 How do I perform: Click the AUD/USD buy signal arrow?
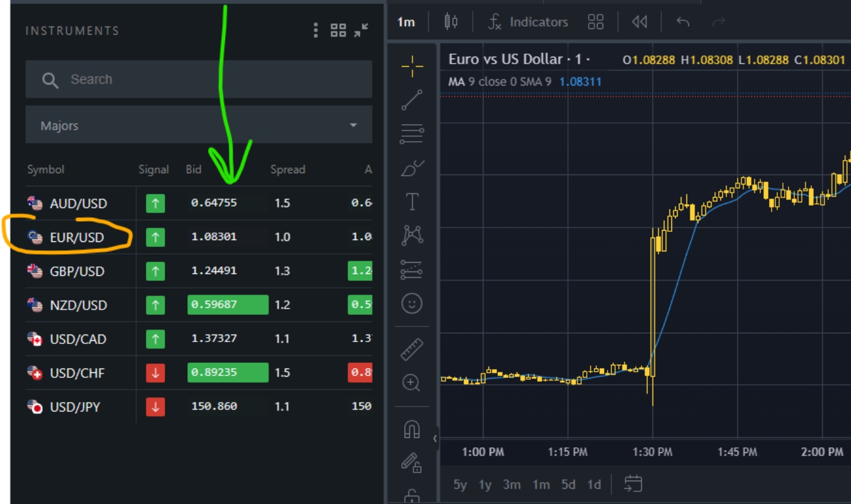tap(155, 203)
